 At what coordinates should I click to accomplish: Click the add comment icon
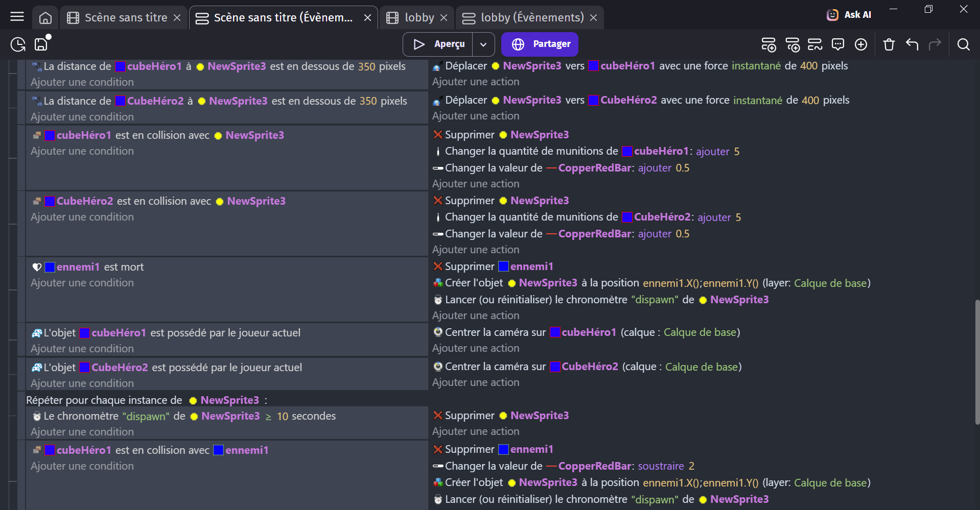point(838,44)
